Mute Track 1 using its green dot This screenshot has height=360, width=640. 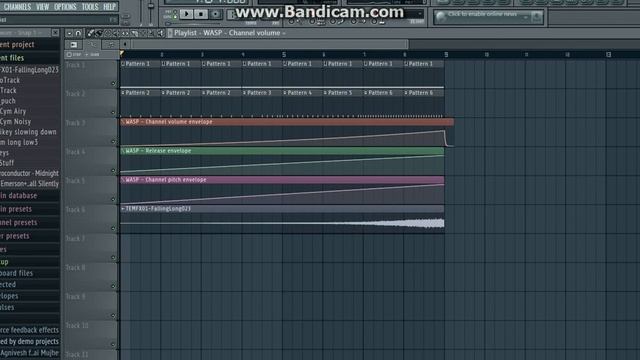coord(113,83)
